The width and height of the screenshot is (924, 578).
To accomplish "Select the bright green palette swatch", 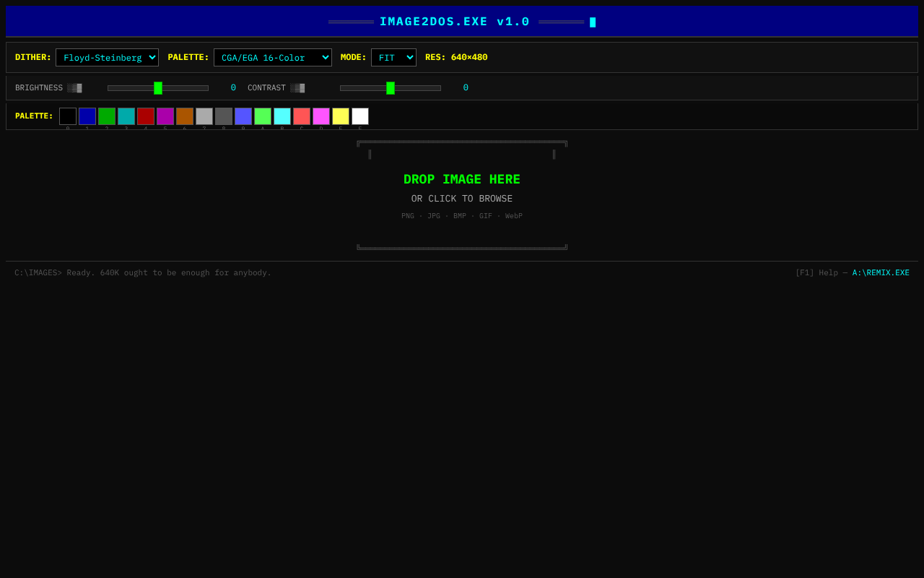I will (x=263, y=116).
